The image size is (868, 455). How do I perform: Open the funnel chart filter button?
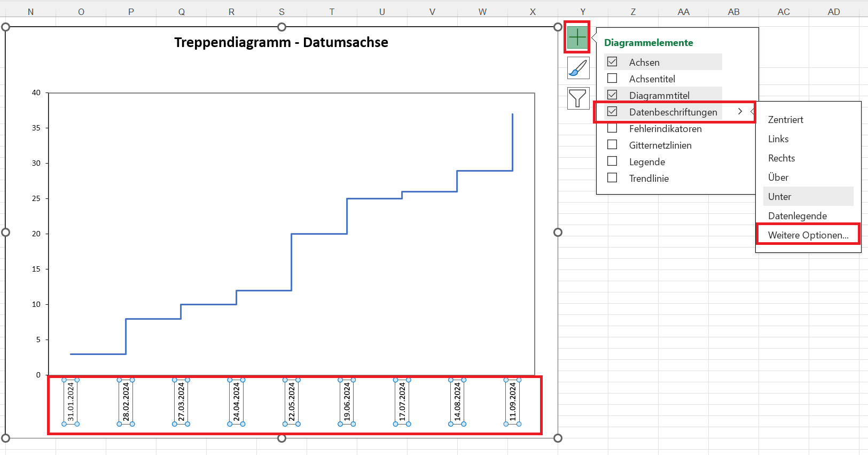pos(578,98)
